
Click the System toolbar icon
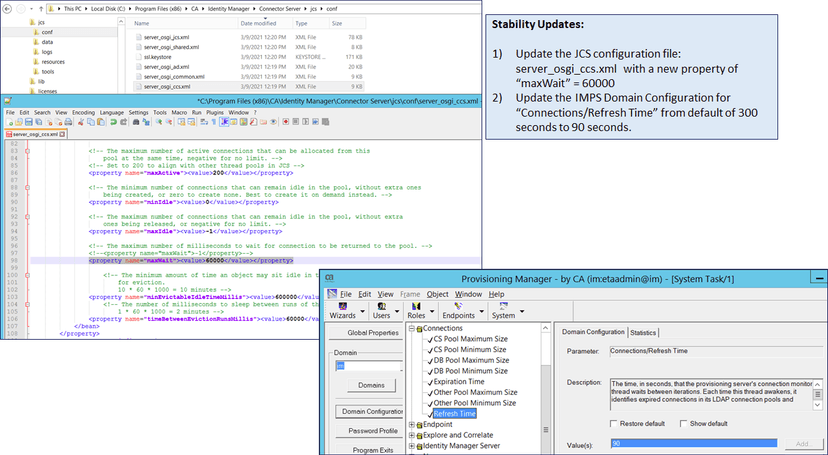503,308
